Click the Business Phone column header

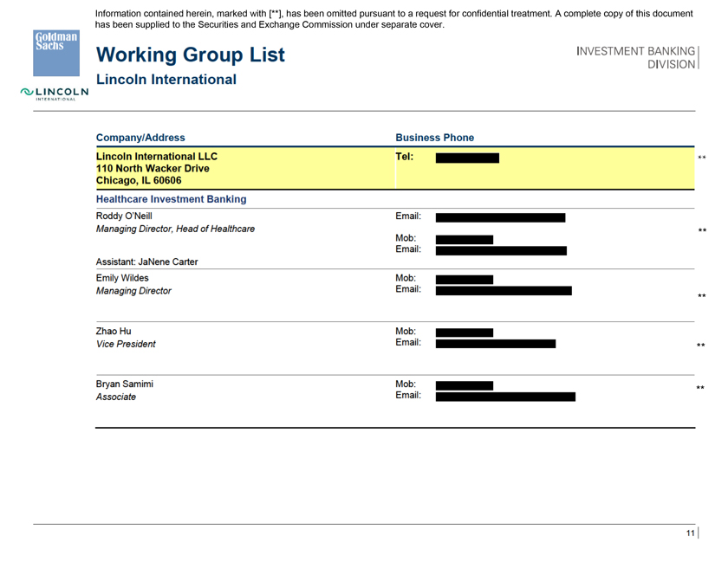pos(434,137)
